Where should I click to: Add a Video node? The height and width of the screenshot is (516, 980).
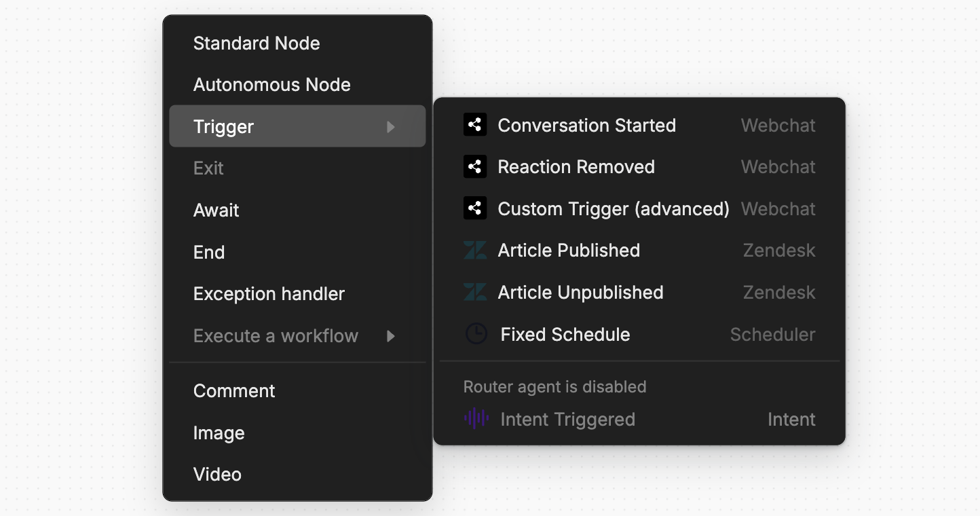(x=217, y=474)
